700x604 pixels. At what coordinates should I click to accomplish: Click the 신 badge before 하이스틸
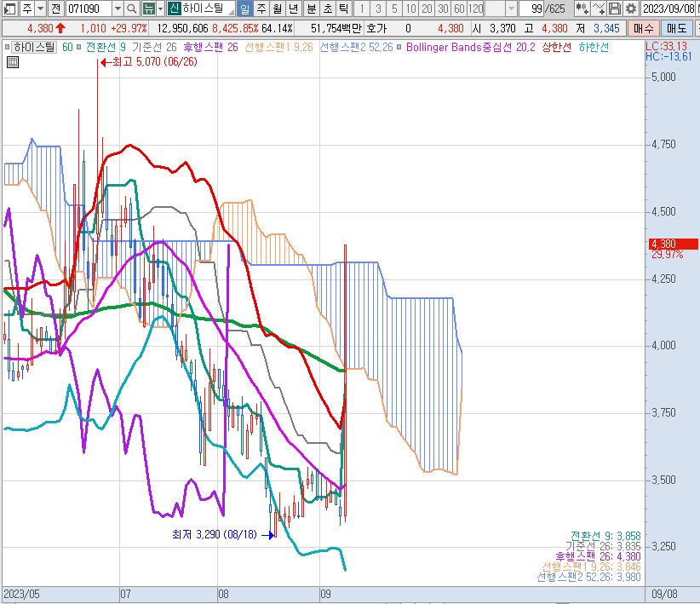coord(175,8)
